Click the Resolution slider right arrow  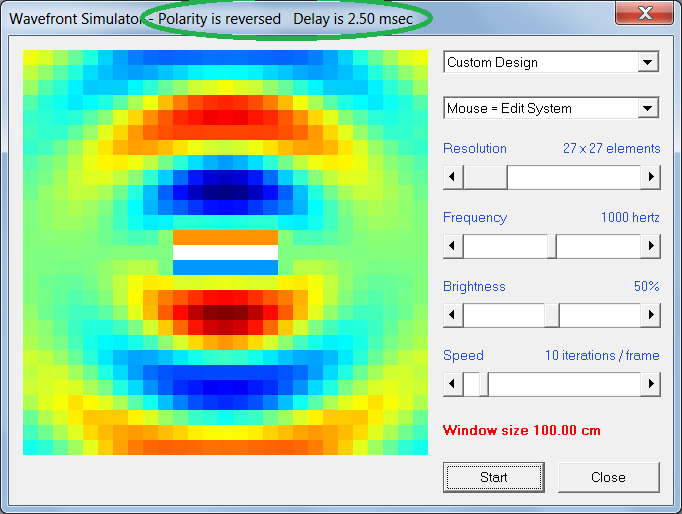[x=651, y=177]
